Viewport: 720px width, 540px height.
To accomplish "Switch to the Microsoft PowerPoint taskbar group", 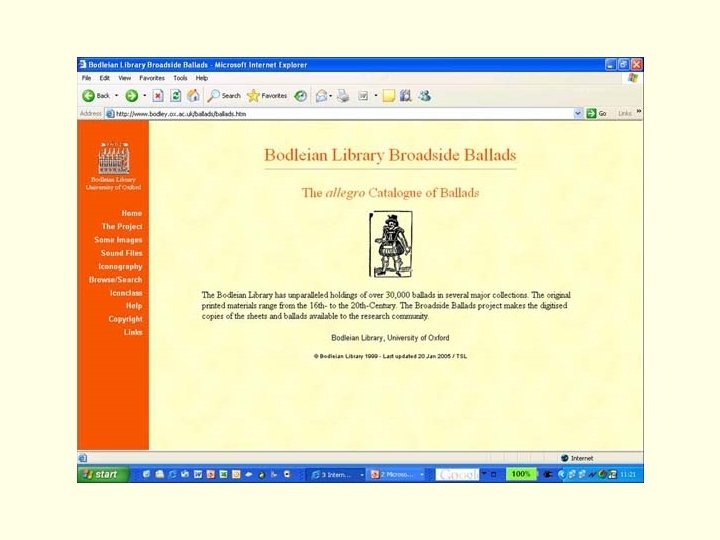I will (397, 474).
